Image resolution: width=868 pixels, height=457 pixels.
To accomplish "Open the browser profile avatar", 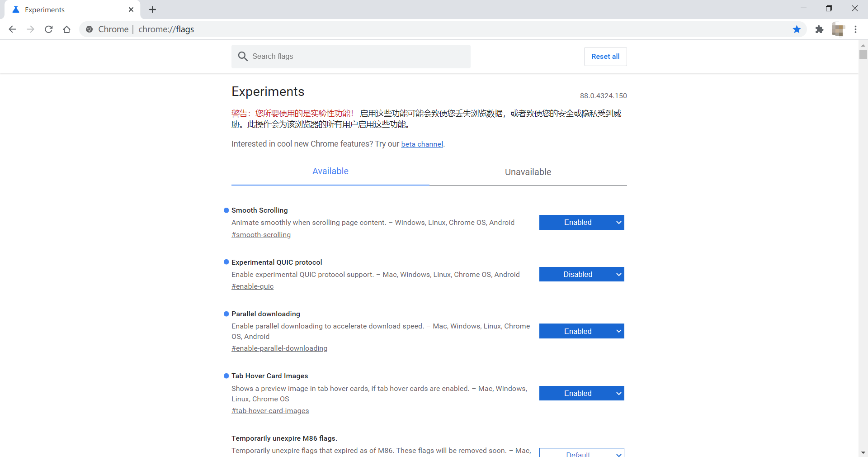I will tap(839, 29).
